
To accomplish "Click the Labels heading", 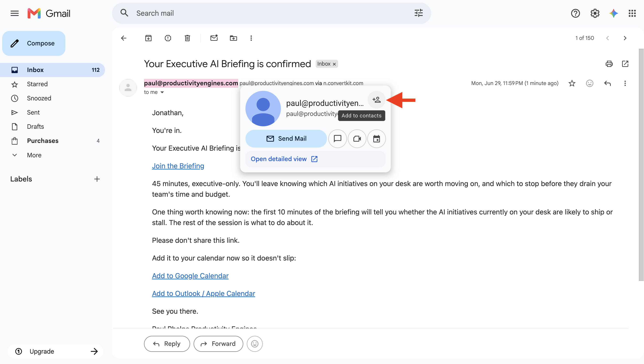I will 21,179.
